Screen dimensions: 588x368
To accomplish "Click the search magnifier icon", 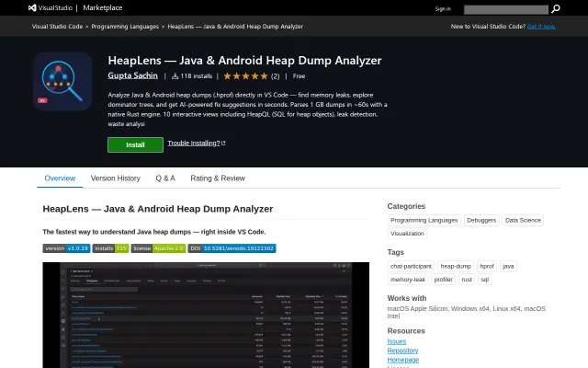I will (556, 8).
